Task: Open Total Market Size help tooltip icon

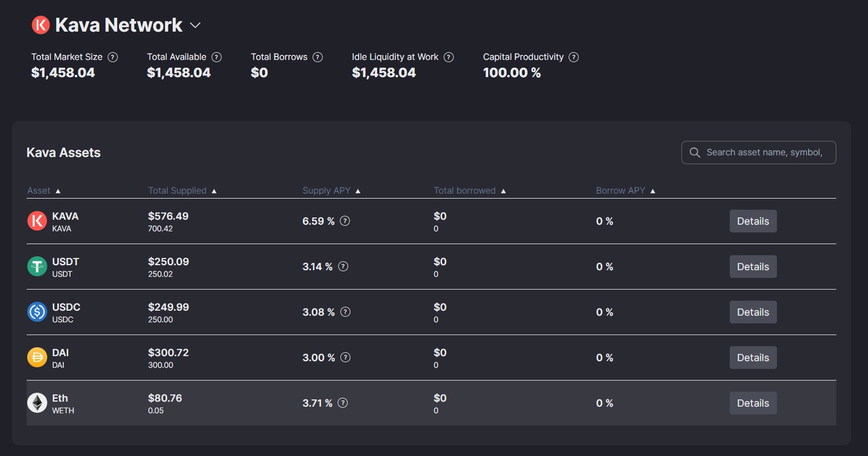Action: (113, 57)
